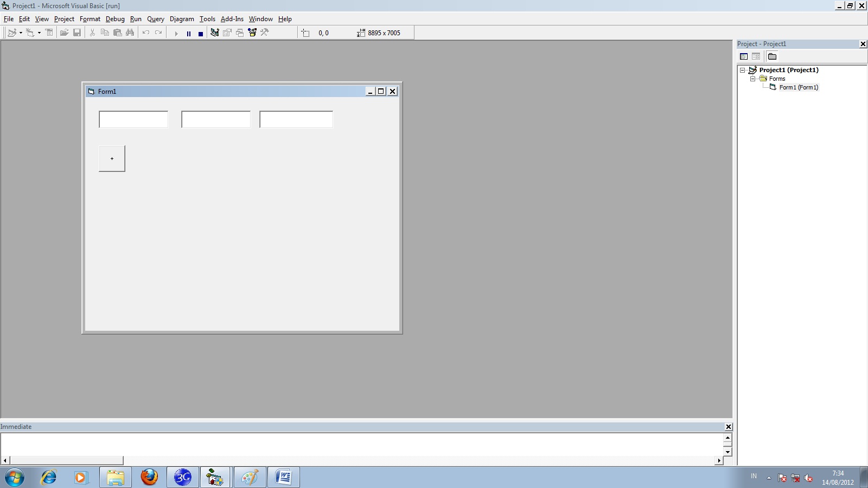Click the Paste toolbar icon
The height and width of the screenshot is (488, 868).
point(117,33)
